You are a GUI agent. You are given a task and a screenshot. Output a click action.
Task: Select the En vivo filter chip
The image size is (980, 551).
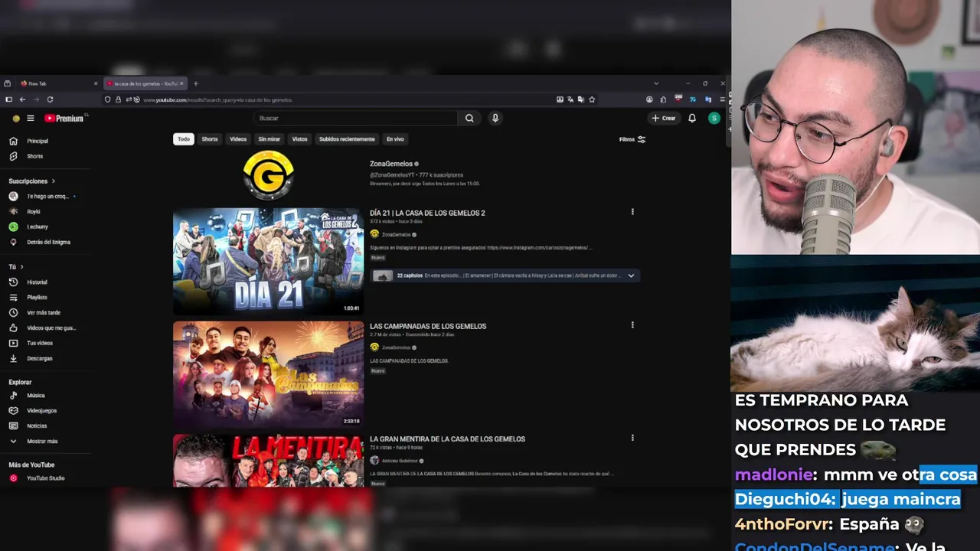click(395, 139)
